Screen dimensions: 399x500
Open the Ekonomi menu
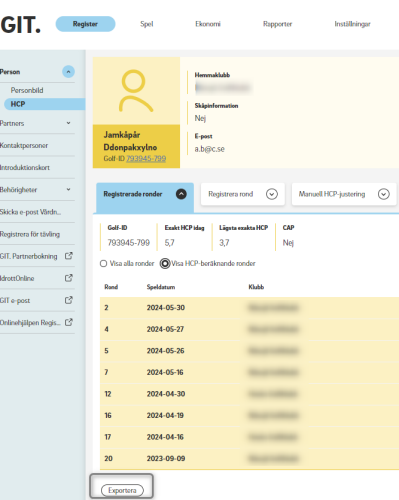pyautogui.click(x=208, y=24)
